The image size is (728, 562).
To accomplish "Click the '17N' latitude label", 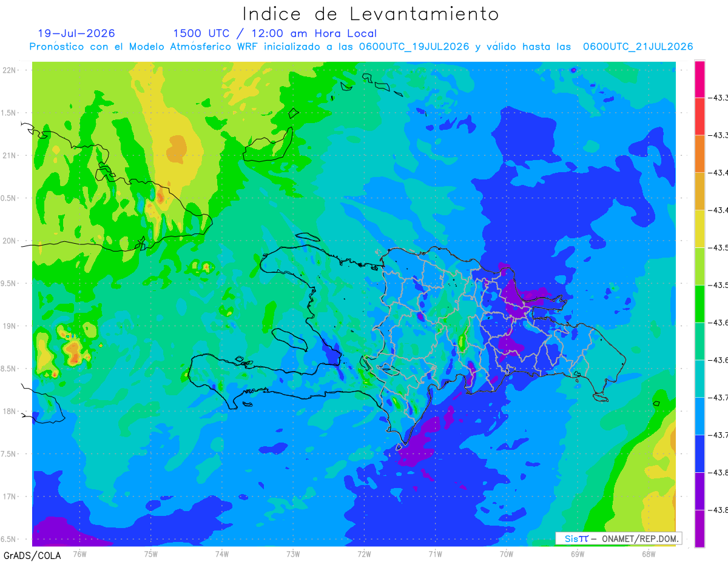I will (10, 497).
